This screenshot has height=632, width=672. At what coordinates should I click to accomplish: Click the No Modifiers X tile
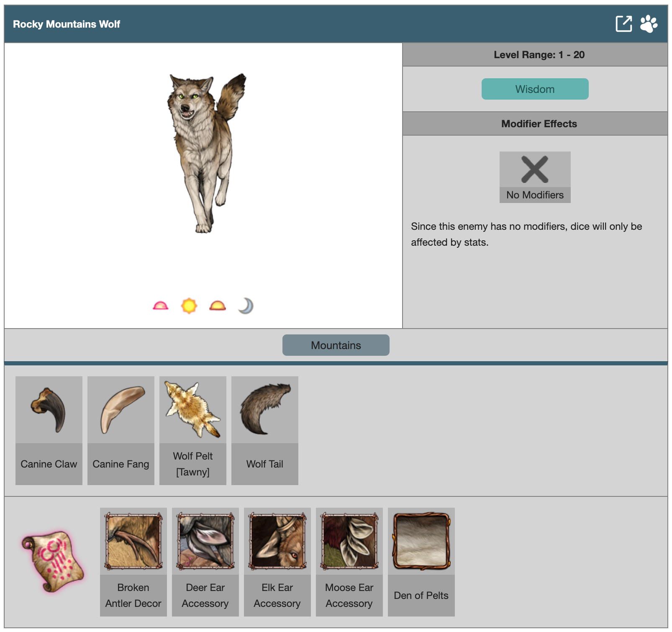pos(535,177)
